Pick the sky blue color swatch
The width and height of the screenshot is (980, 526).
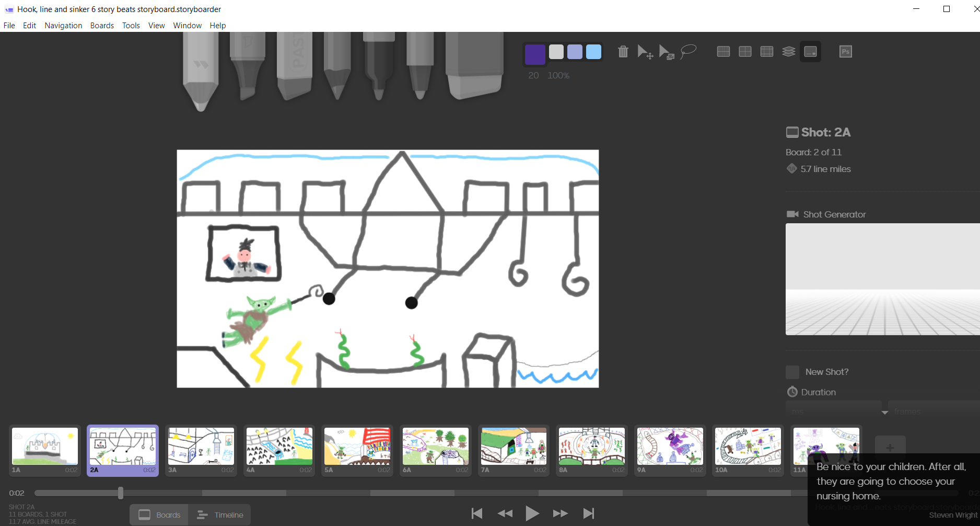593,52
